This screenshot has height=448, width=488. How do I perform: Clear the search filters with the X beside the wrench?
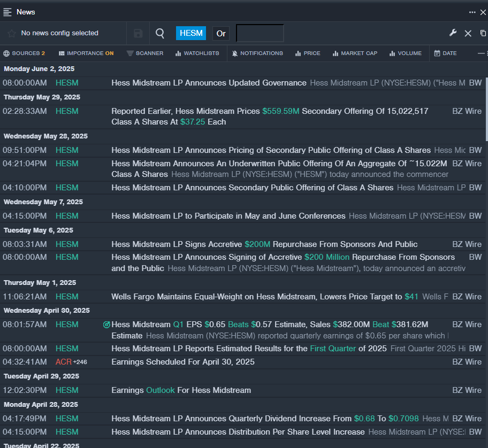(468, 33)
